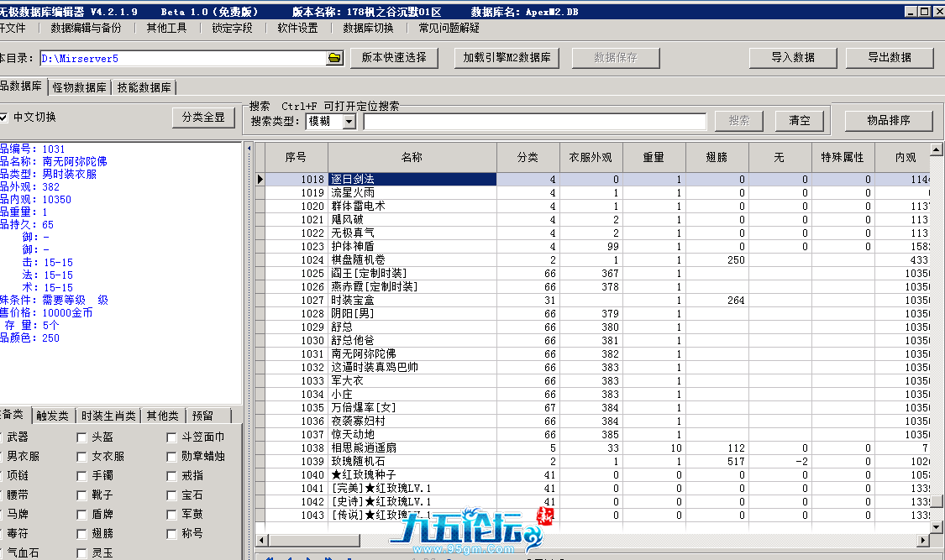Click the search text input field
This screenshot has width=945, height=560.
pyautogui.click(x=534, y=122)
